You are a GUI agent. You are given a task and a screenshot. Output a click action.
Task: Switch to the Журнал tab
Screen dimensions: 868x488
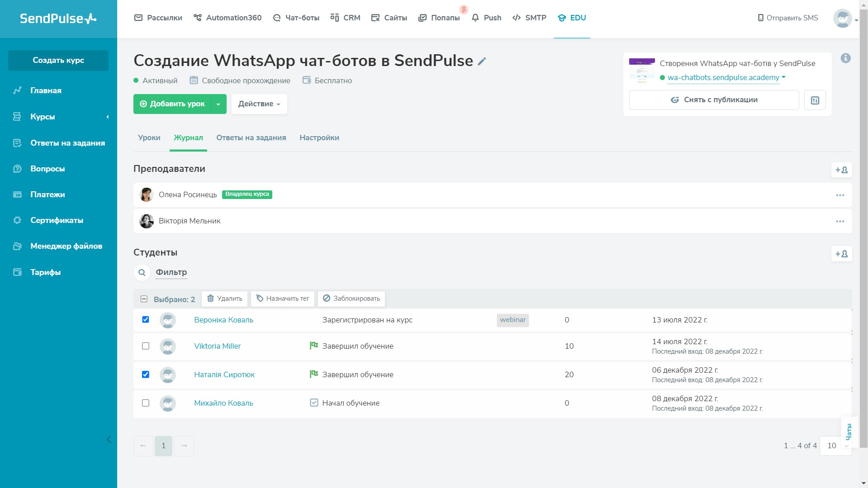coord(188,138)
